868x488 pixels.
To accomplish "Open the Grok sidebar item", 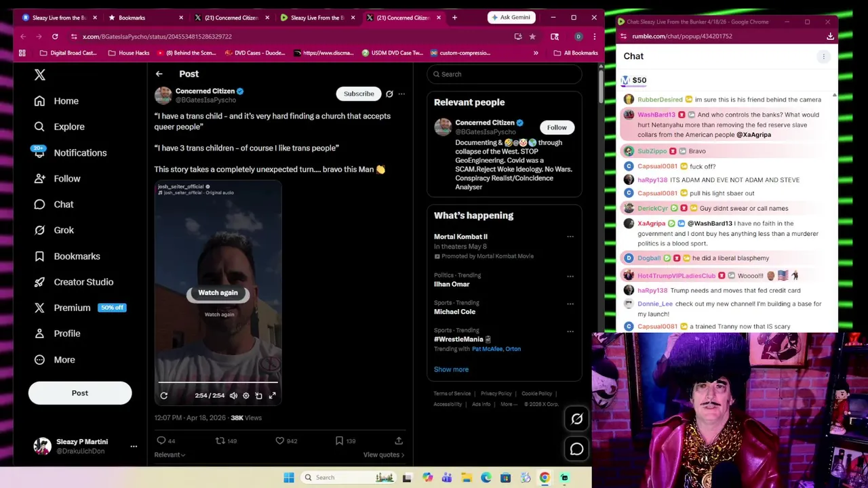I will tap(54, 230).
